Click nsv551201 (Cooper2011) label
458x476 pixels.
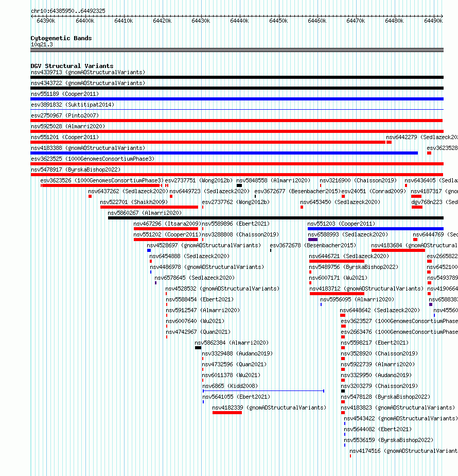point(65,137)
